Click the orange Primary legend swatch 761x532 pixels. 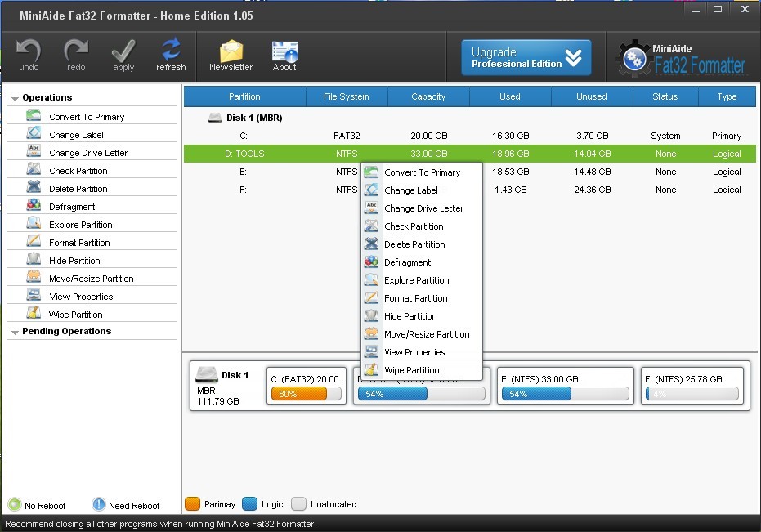(x=193, y=504)
